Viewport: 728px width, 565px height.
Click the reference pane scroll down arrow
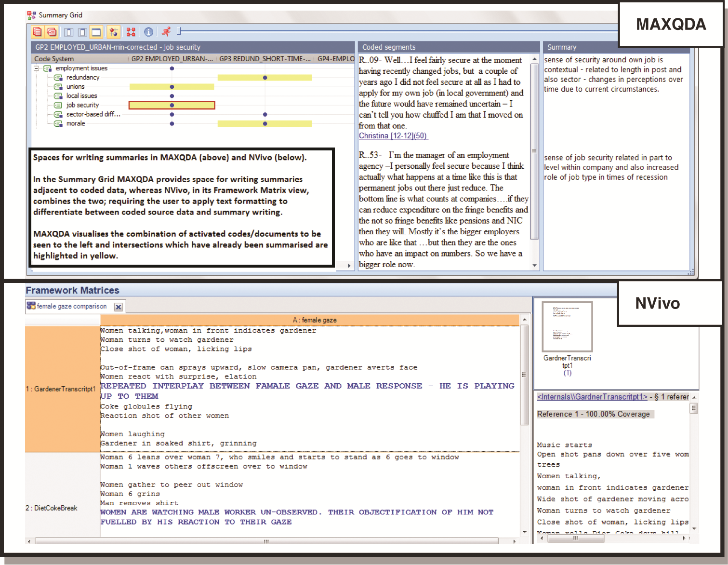pyautogui.click(x=694, y=529)
